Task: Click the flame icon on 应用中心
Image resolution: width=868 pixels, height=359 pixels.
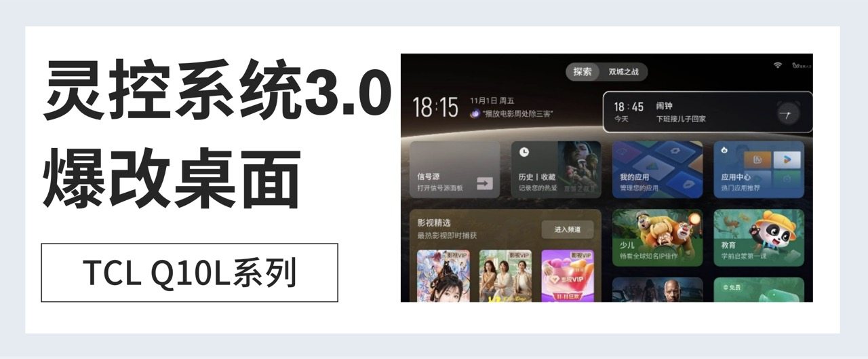Action: pyautogui.click(x=726, y=151)
